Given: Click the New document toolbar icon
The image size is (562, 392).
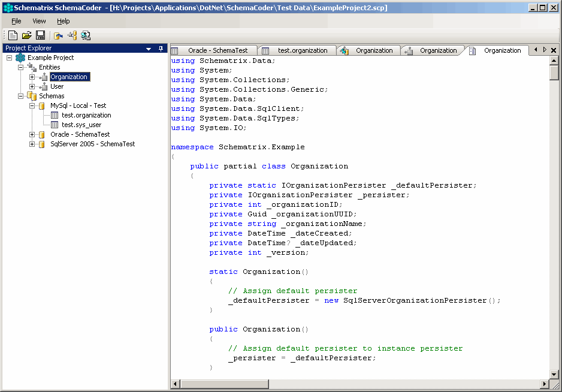Looking at the screenshot, I should coord(13,35).
